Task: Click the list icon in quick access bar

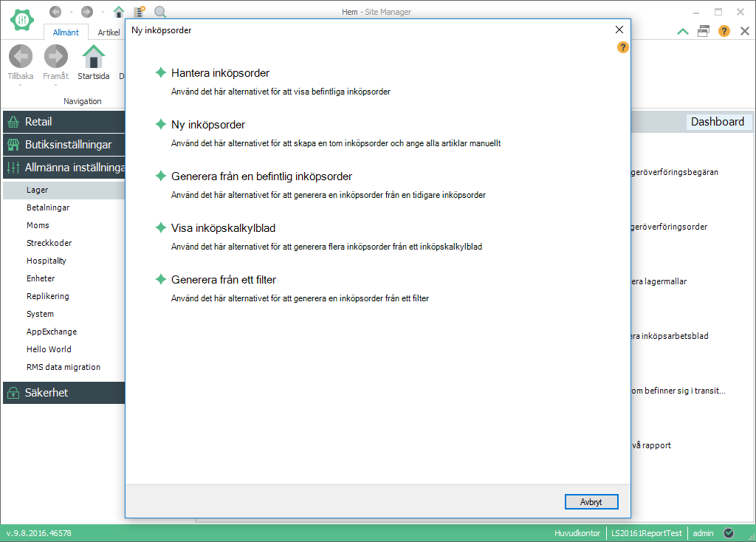Action: click(x=139, y=12)
